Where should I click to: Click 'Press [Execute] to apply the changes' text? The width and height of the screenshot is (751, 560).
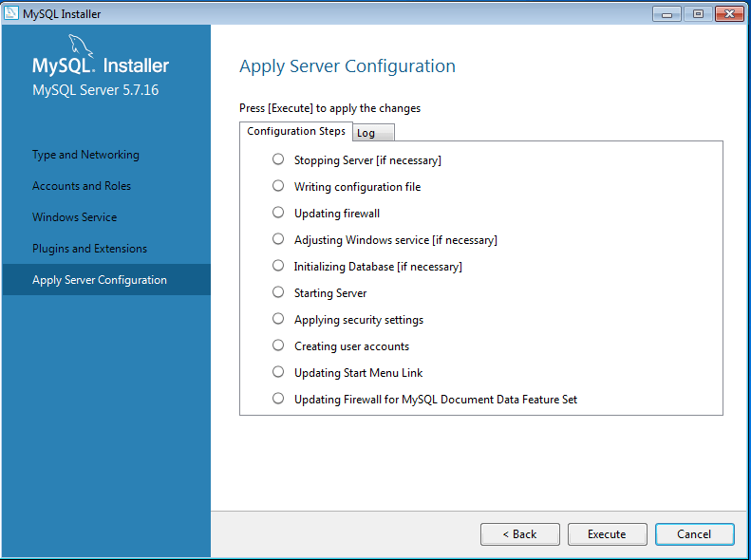pos(330,108)
